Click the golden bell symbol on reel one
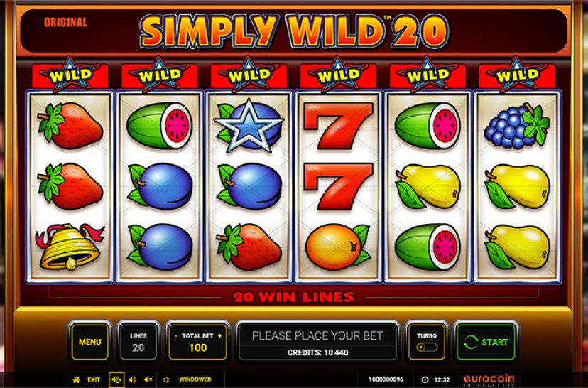588x388 pixels. [x=70, y=247]
